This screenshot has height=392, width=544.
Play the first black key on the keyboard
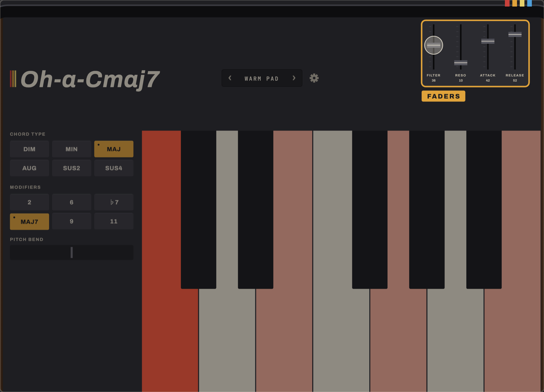point(198,210)
